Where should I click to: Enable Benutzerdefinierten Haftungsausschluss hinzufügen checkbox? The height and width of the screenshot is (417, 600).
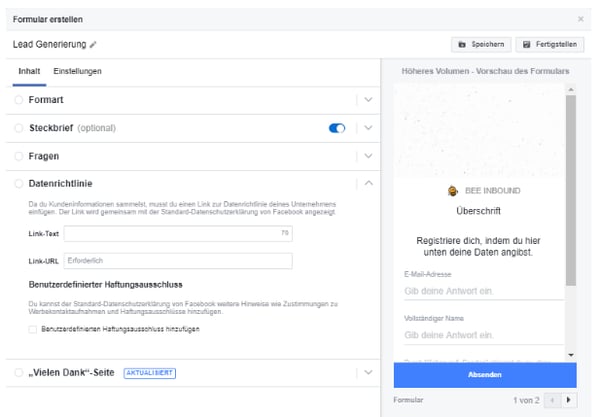click(33, 329)
